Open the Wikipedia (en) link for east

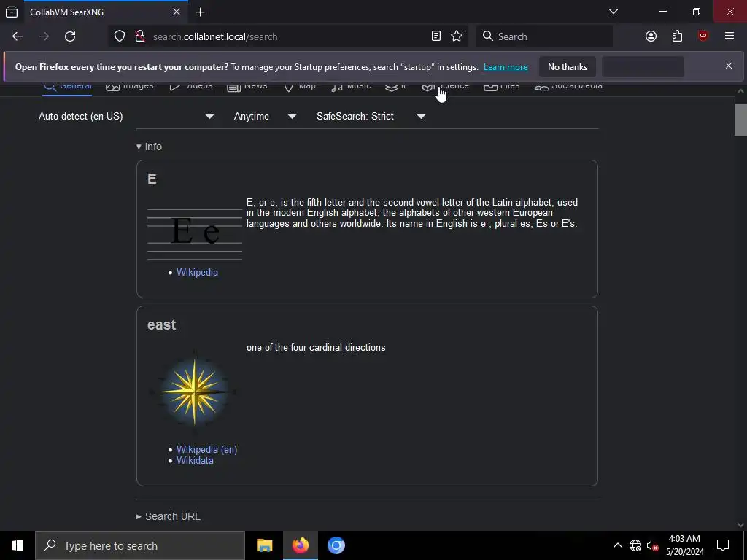pos(206,449)
